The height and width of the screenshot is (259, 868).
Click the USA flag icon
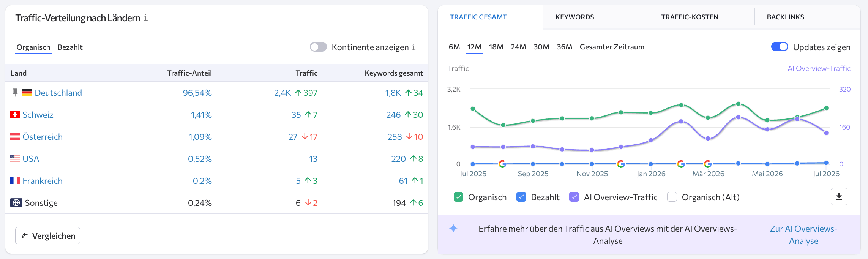pos(15,159)
